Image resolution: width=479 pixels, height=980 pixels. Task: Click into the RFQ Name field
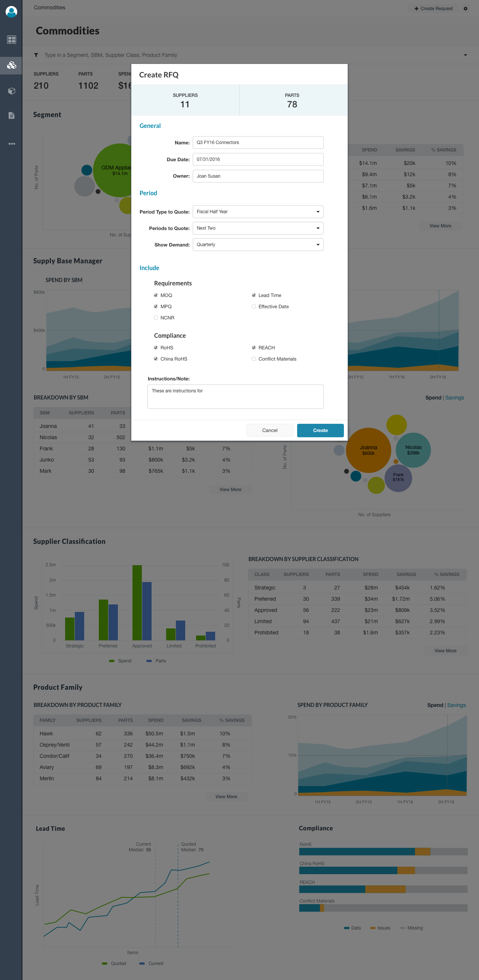(x=258, y=143)
